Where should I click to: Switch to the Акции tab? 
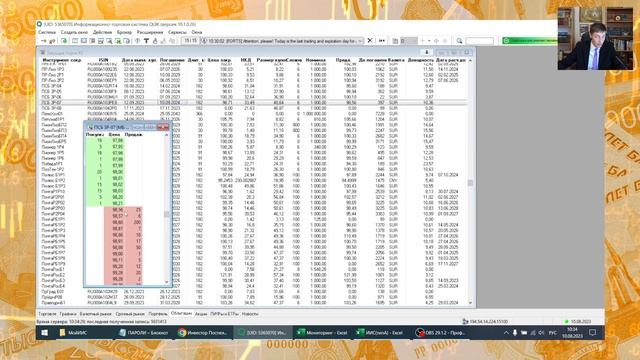pyautogui.click(x=201, y=314)
